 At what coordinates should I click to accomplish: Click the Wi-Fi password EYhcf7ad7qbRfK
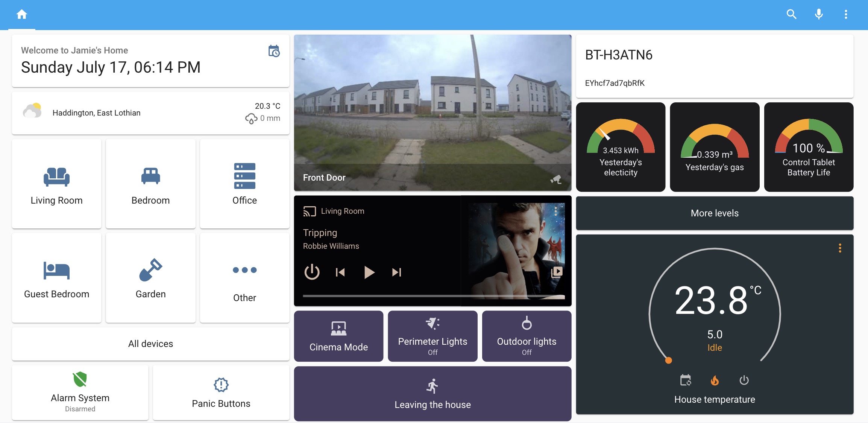pos(615,83)
